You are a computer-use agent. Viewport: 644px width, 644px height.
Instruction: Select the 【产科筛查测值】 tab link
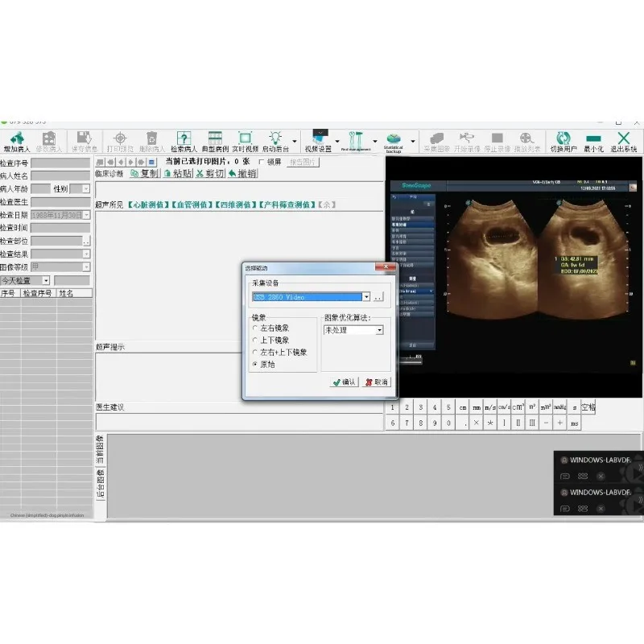coord(287,204)
